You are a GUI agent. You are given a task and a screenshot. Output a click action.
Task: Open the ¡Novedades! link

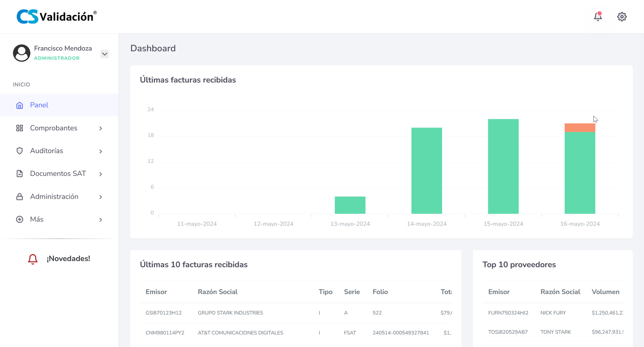click(x=68, y=259)
